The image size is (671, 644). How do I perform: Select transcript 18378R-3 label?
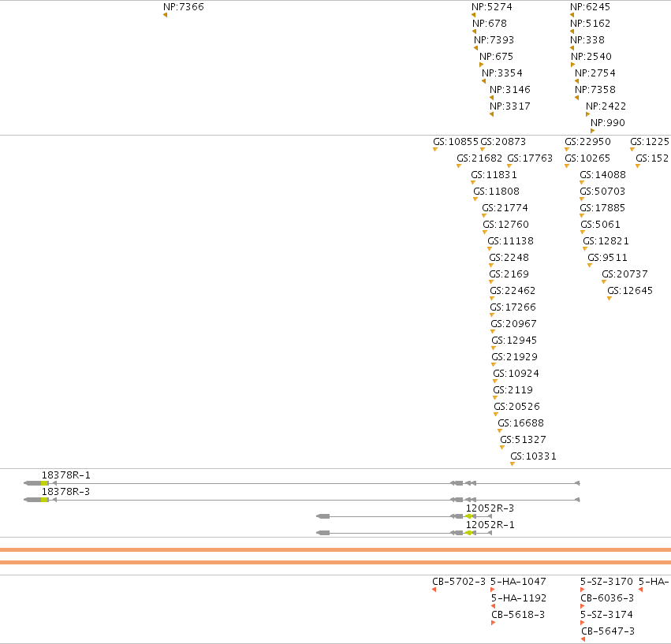point(66,492)
